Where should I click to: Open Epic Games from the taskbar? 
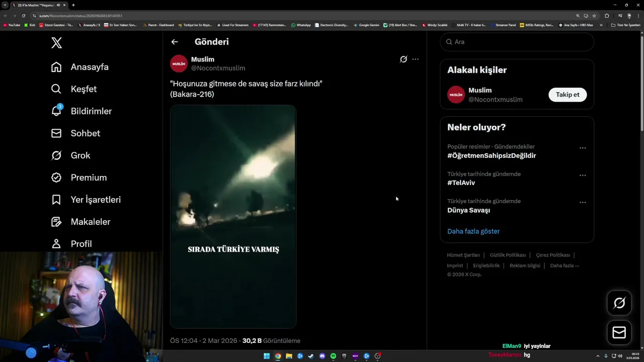click(x=344, y=356)
